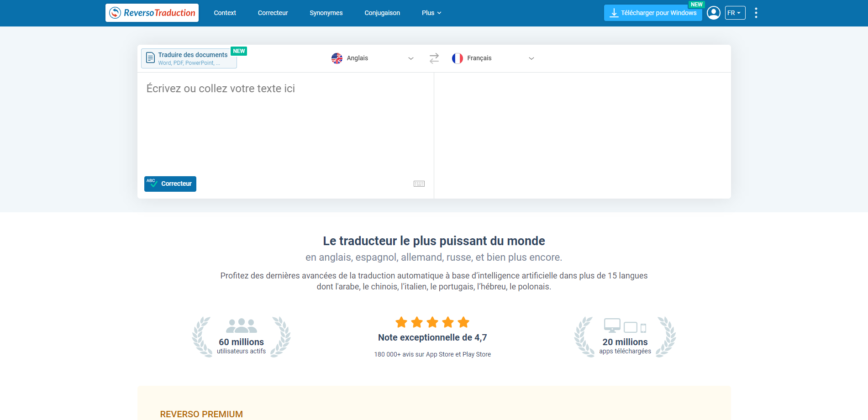868x420 pixels.
Task: Click the French flag icon
Action: [458, 58]
